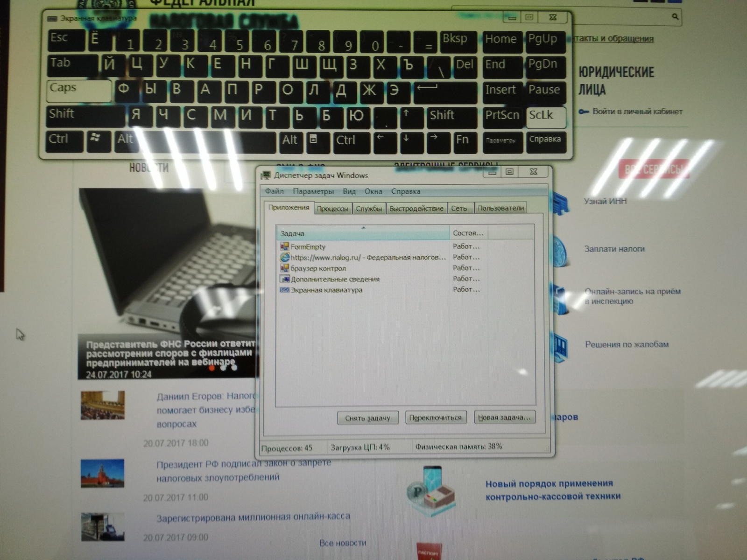Click the «Справка» key on the on-screen keyboard
The width and height of the screenshot is (747, 560).
coord(546,142)
